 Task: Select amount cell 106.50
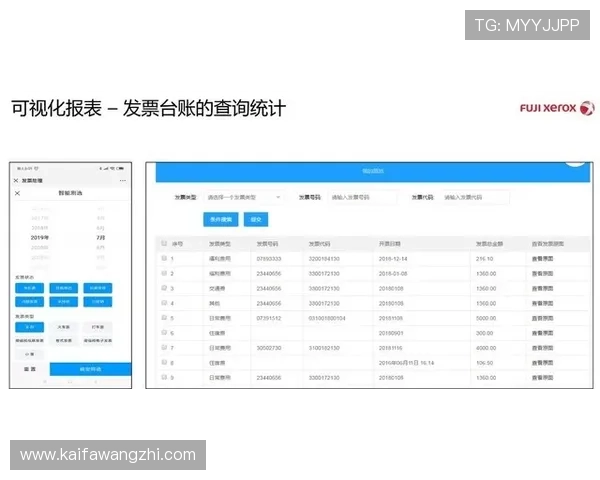[x=484, y=363]
